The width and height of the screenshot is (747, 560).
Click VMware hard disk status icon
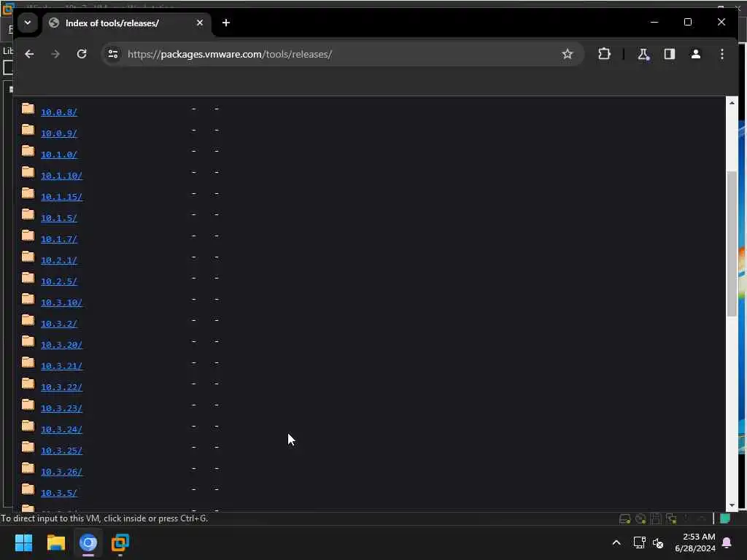click(x=624, y=518)
